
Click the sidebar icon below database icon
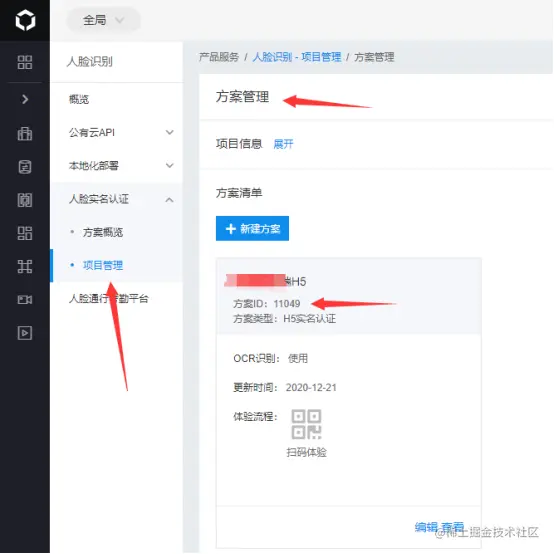coord(25,200)
